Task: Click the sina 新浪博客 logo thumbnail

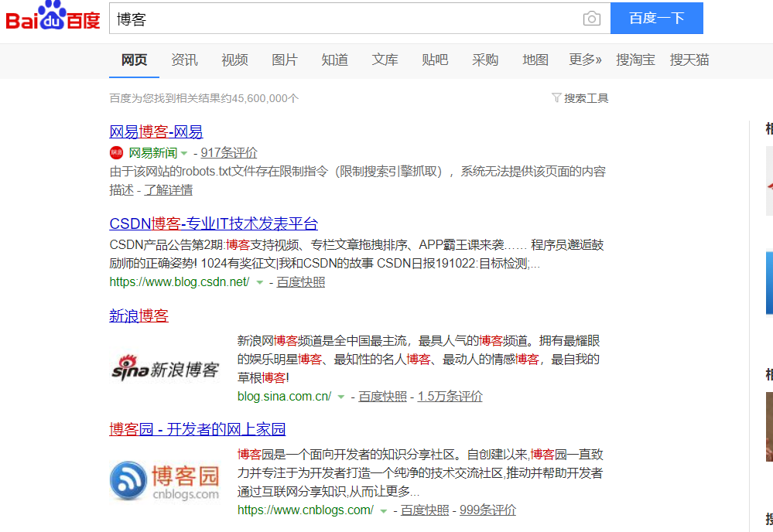Action: [x=166, y=369]
